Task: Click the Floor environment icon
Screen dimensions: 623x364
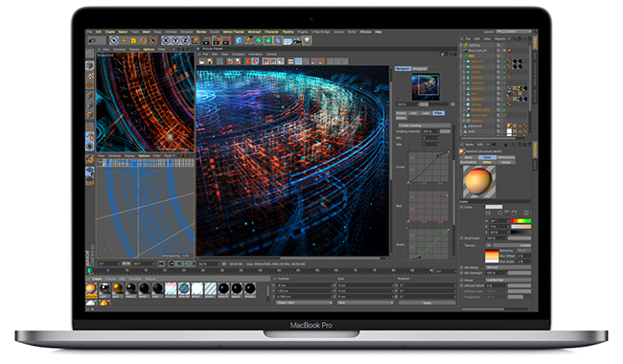Action: (288, 40)
